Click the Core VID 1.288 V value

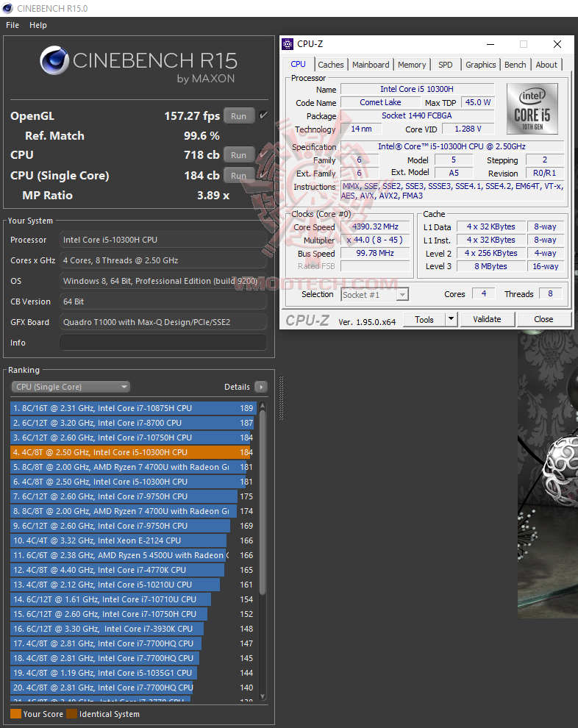click(x=468, y=129)
